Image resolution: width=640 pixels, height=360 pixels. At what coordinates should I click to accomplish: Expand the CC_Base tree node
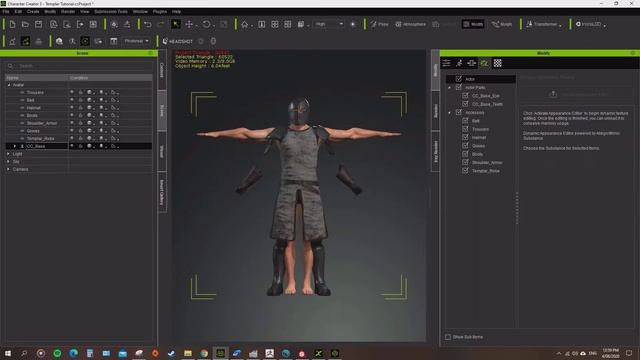(15, 146)
